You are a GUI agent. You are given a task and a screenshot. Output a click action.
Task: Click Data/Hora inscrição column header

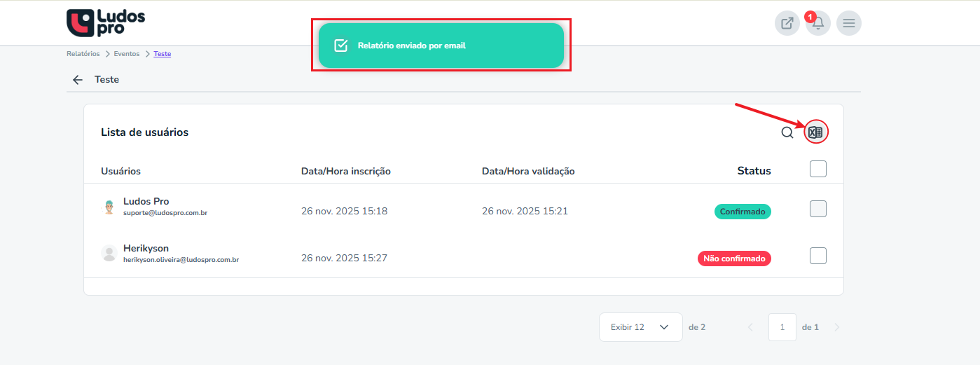346,171
